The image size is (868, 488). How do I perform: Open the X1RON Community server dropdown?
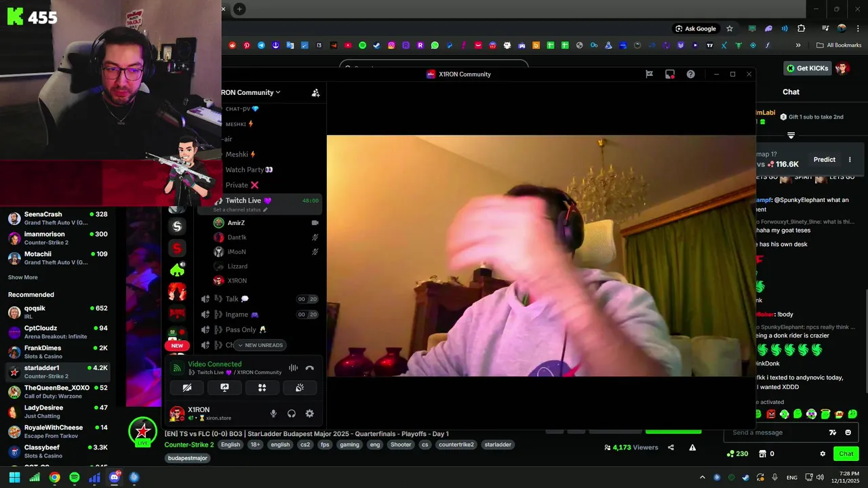250,92
